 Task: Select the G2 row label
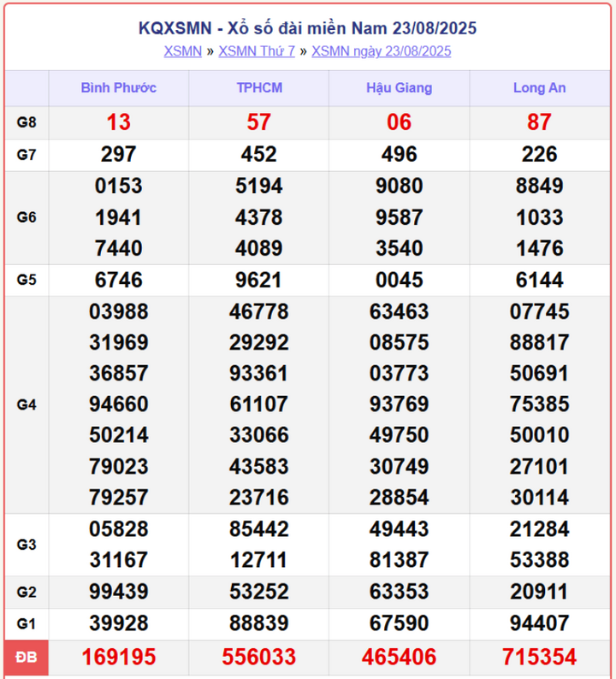tap(27, 592)
